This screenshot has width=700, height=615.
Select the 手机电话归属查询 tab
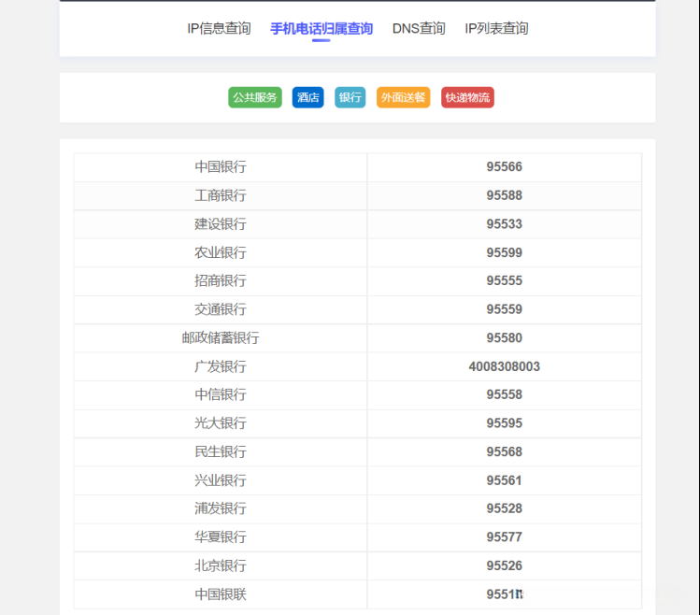tap(321, 29)
